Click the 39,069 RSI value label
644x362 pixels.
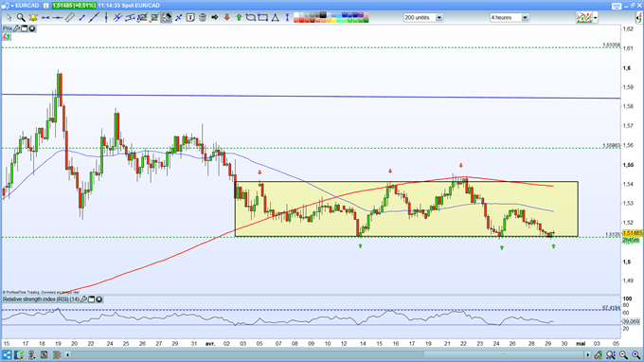(631, 321)
